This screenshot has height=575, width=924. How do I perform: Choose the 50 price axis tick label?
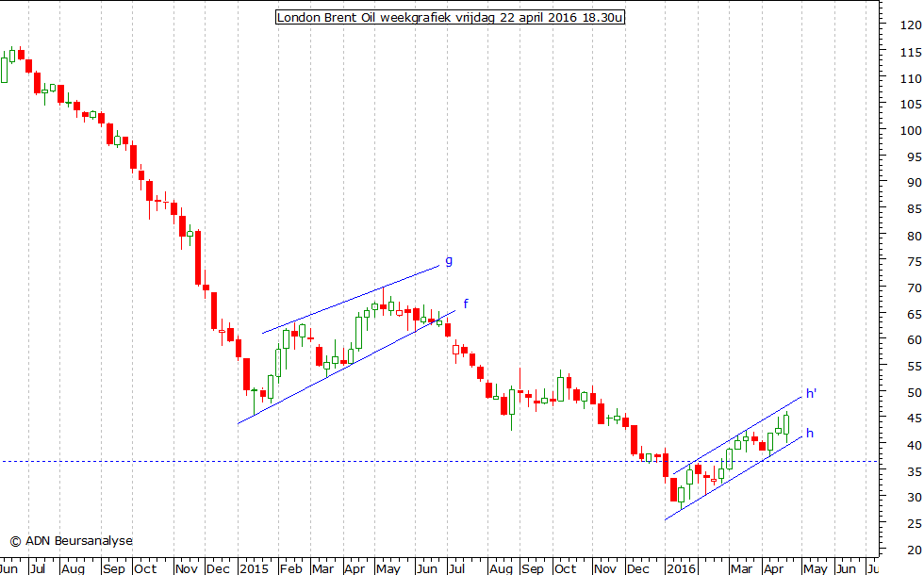pyautogui.click(x=914, y=392)
